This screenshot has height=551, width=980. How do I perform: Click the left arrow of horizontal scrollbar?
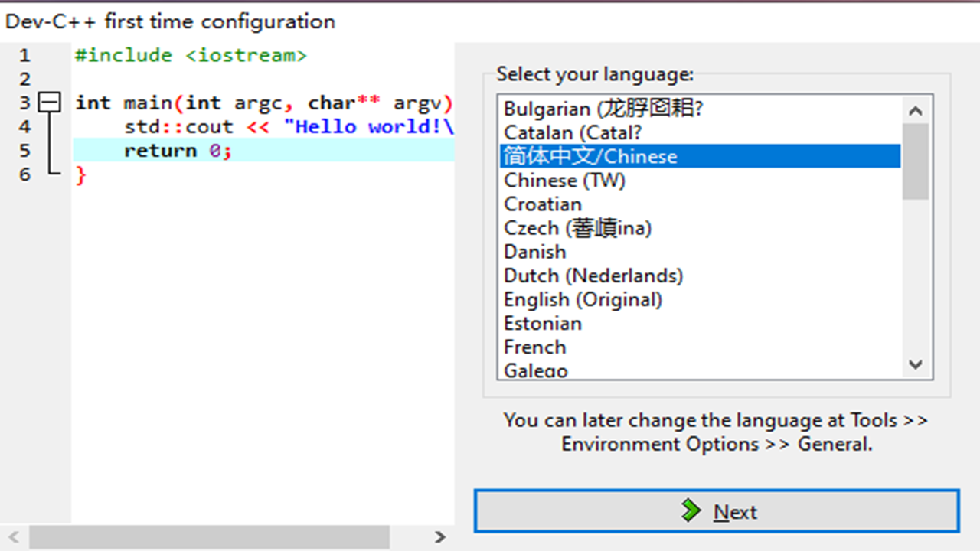point(15,538)
